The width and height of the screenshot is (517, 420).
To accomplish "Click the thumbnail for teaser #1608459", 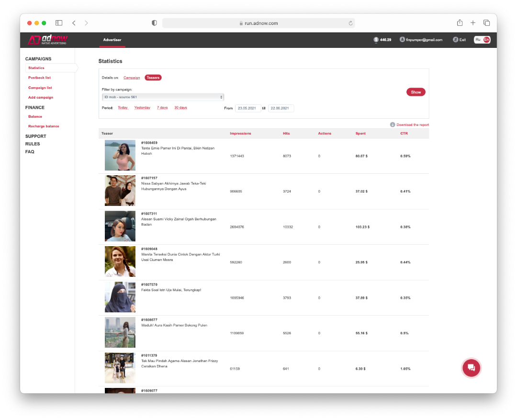I will (120, 155).
